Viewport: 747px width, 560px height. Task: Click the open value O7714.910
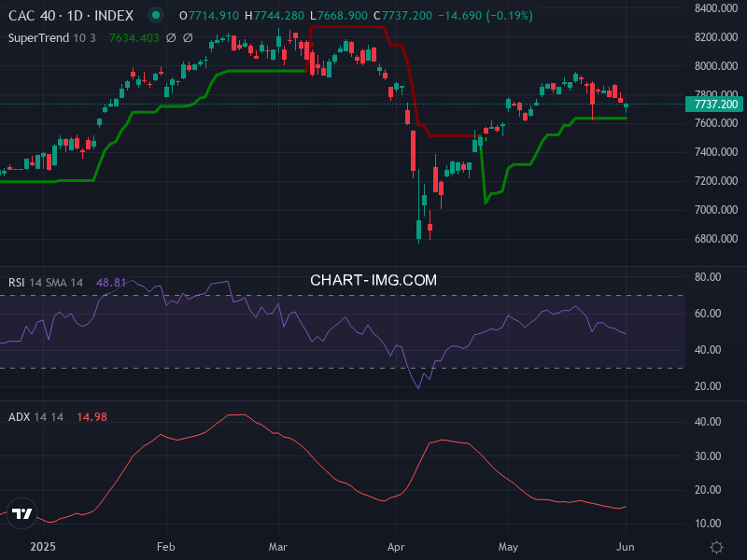[x=208, y=16]
